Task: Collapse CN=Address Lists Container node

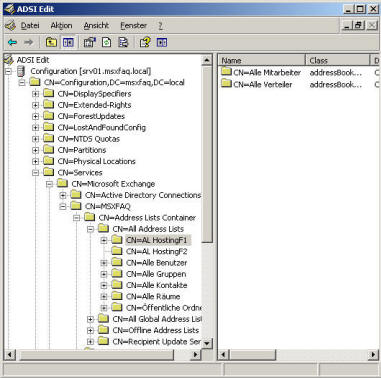Action: [x=77, y=218]
